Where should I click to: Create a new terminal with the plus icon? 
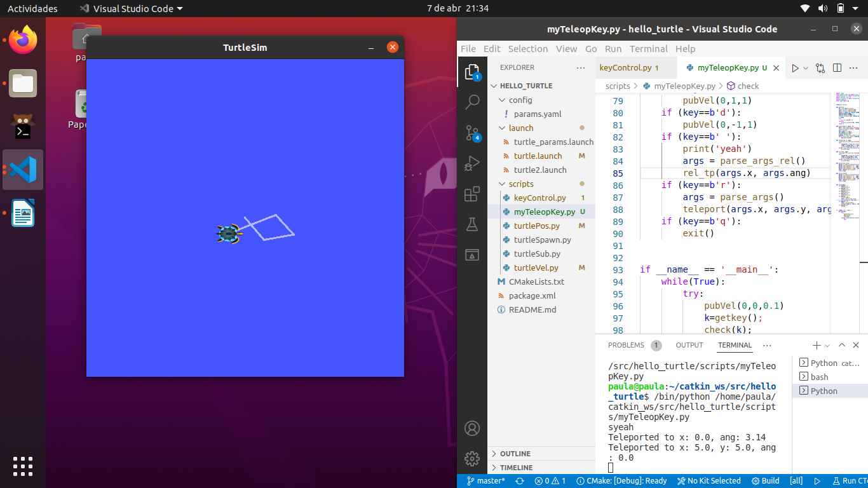[x=817, y=345]
